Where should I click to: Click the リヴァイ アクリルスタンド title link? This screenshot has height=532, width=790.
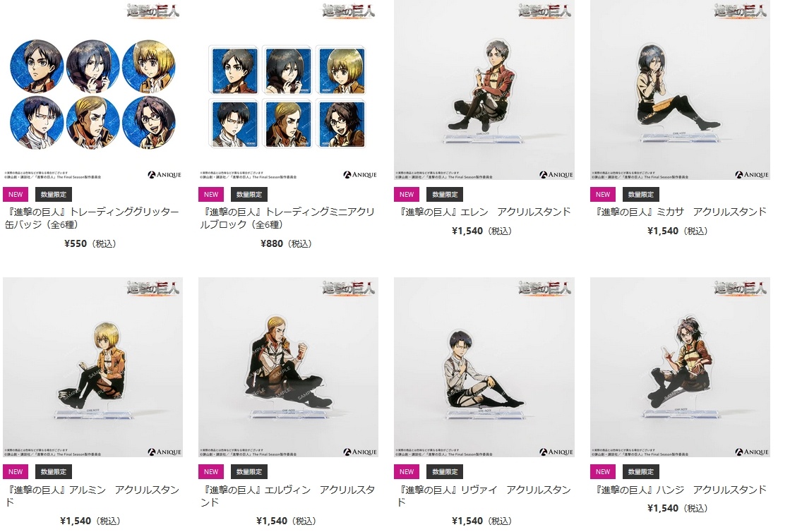(x=484, y=496)
